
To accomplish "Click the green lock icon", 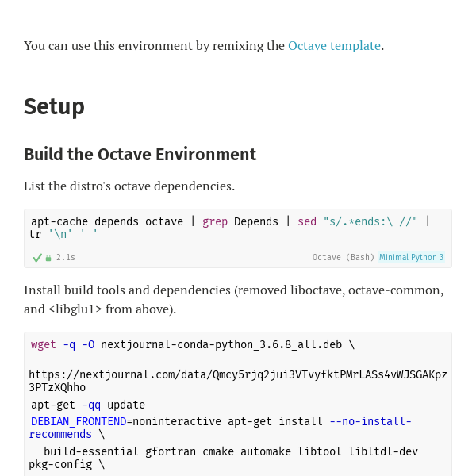I will pyautogui.click(x=48, y=258).
